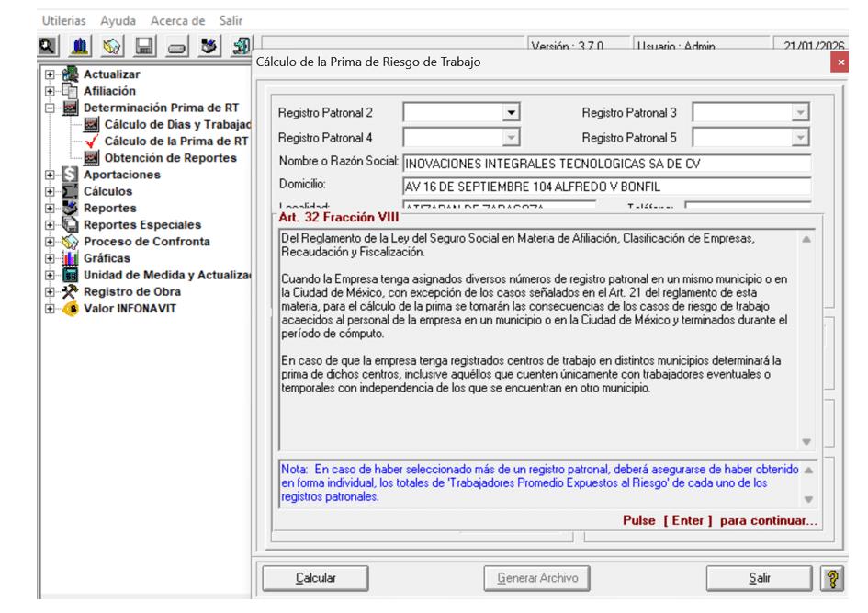Click the Nombre o Razón Social field
This screenshot has width=868, height=613.
[606, 163]
